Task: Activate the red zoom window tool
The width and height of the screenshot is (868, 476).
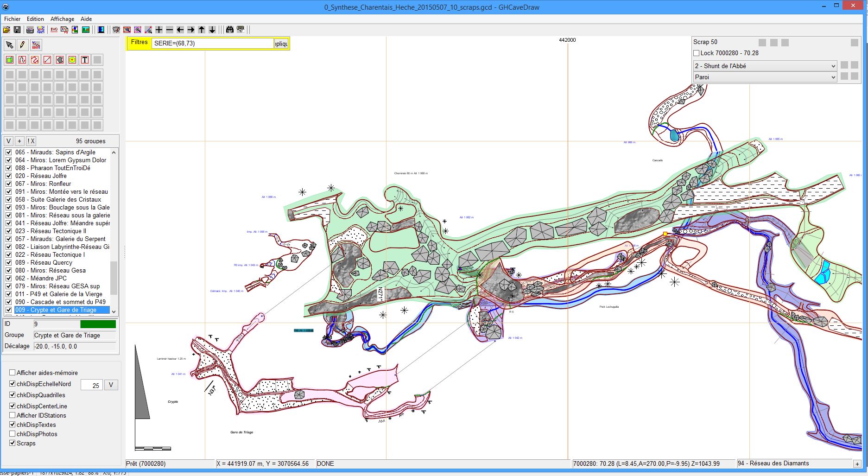Action: point(127,30)
